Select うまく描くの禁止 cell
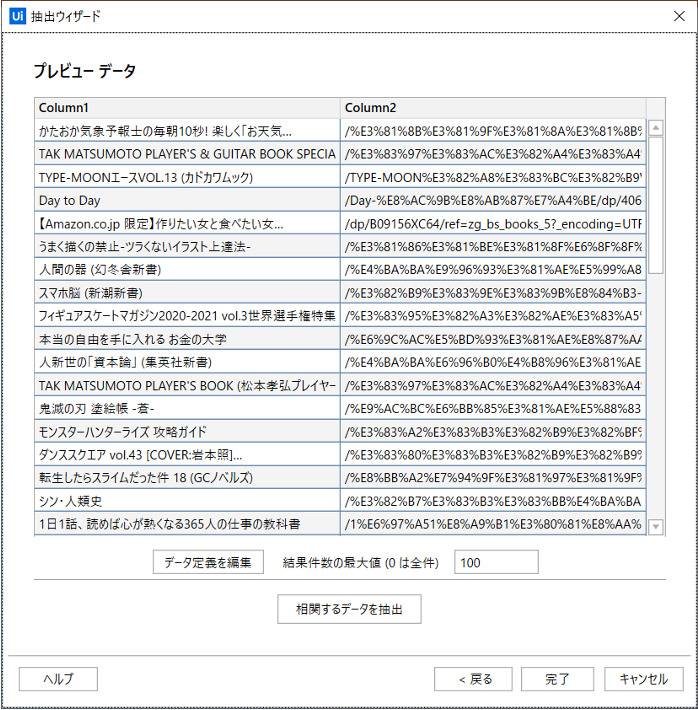The width and height of the screenshot is (698, 710). pyautogui.click(x=187, y=246)
